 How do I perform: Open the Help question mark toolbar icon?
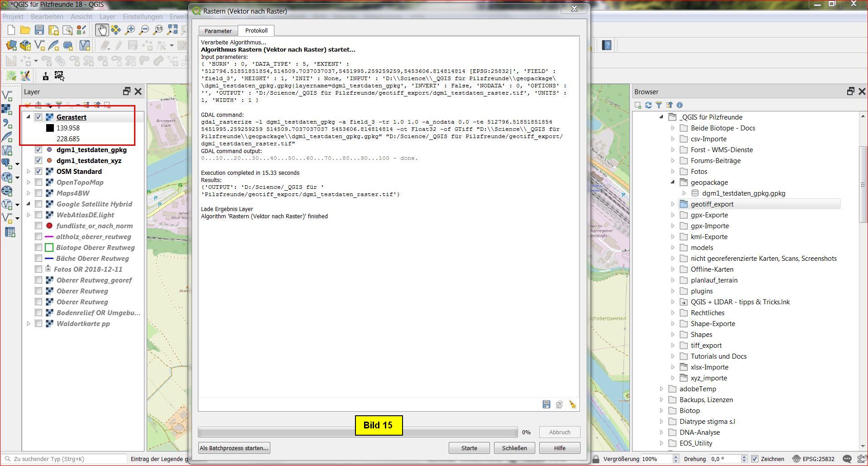tap(607, 45)
